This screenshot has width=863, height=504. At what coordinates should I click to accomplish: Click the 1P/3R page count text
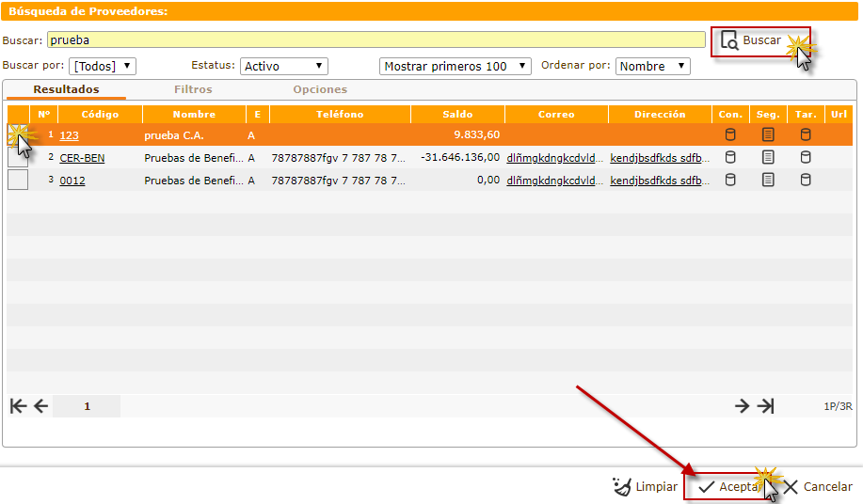click(838, 406)
